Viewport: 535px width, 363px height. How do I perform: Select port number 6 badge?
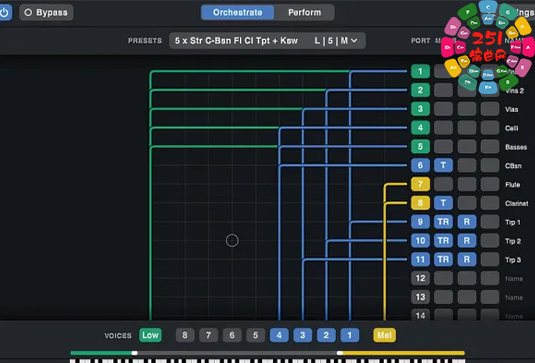pos(420,165)
